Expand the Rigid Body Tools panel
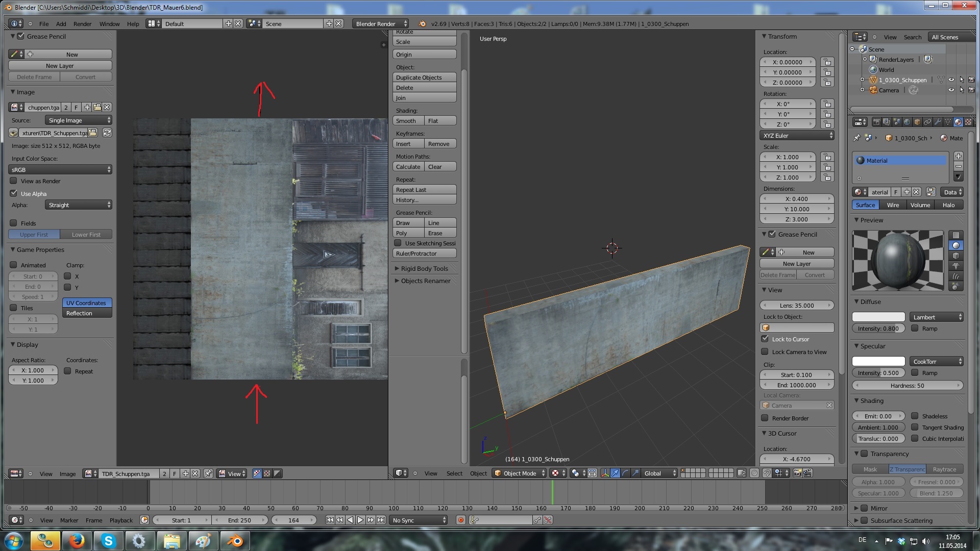This screenshot has width=980, height=551. [424, 269]
